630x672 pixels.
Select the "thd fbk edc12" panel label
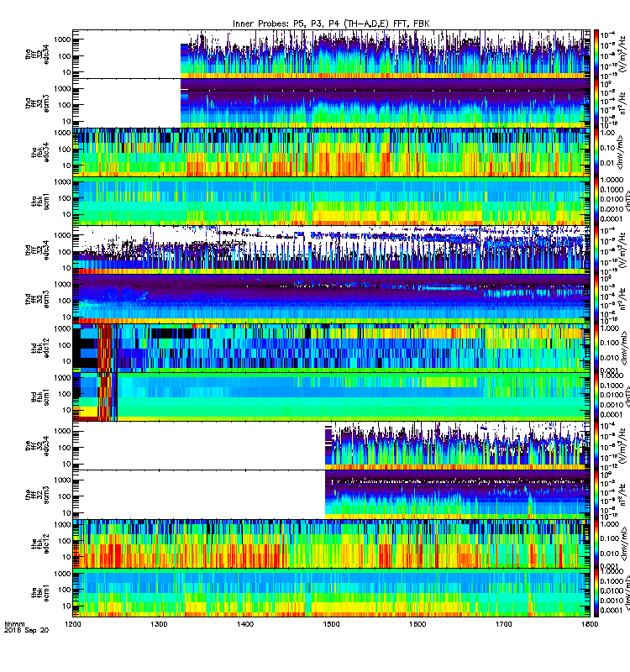click(x=40, y=348)
